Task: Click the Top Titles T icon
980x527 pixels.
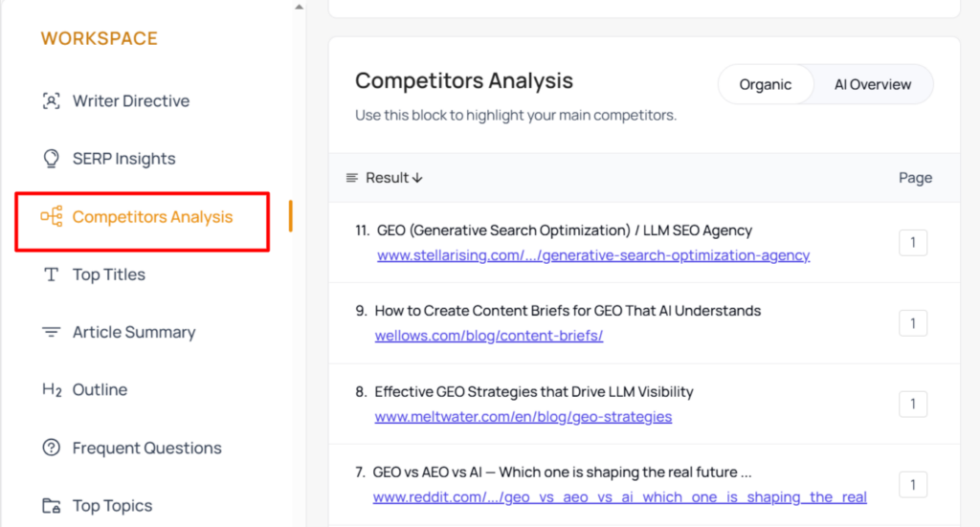Action: click(52, 274)
